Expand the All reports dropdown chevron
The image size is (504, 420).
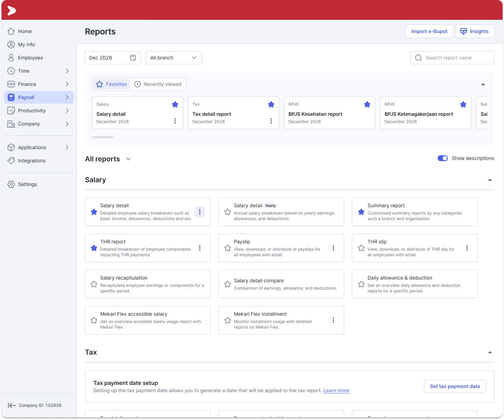pyautogui.click(x=128, y=159)
